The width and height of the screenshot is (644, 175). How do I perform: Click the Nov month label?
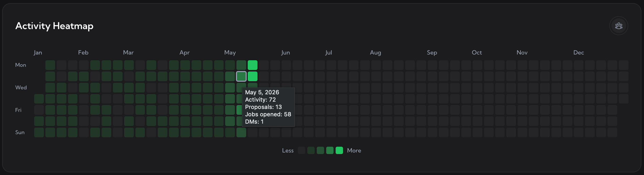pyautogui.click(x=522, y=52)
